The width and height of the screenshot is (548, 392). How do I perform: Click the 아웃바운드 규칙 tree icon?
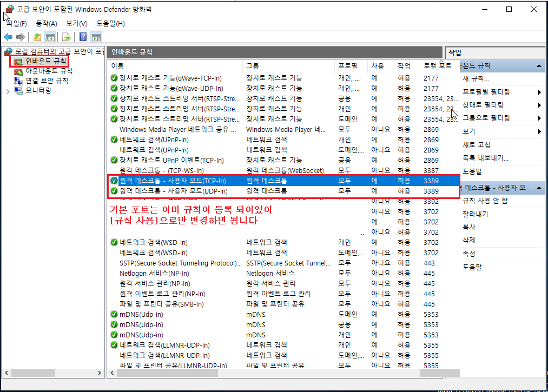[x=18, y=71]
